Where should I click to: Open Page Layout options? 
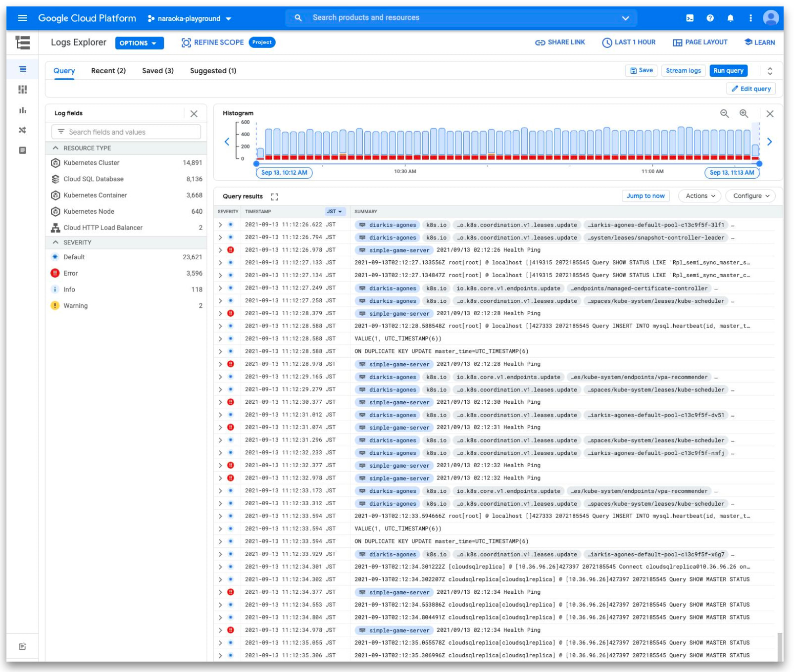(x=700, y=43)
